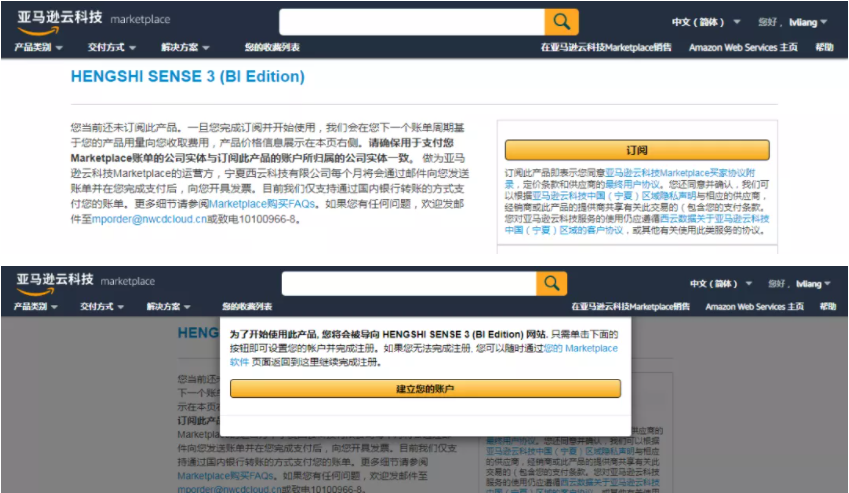Expand 交付方式 dropdown in bottom navigation
This screenshot has height=493, width=849.
(x=102, y=307)
